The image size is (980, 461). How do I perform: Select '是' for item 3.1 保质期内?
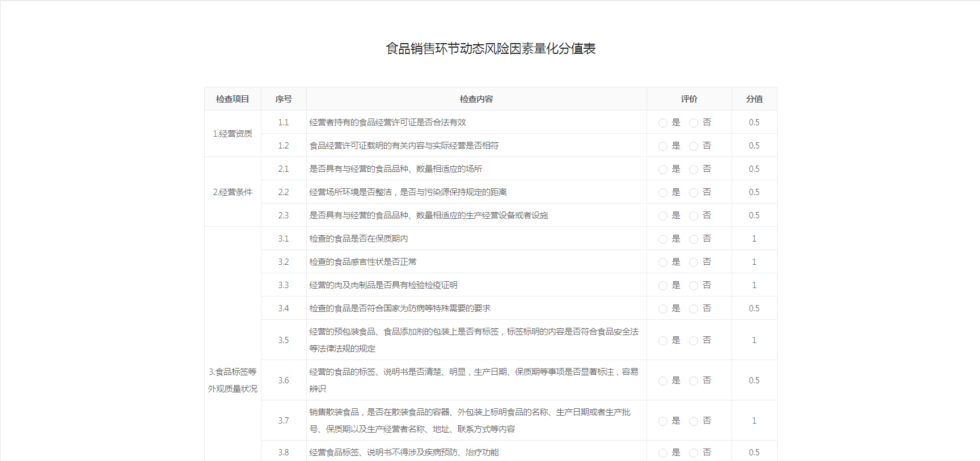click(x=662, y=239)
